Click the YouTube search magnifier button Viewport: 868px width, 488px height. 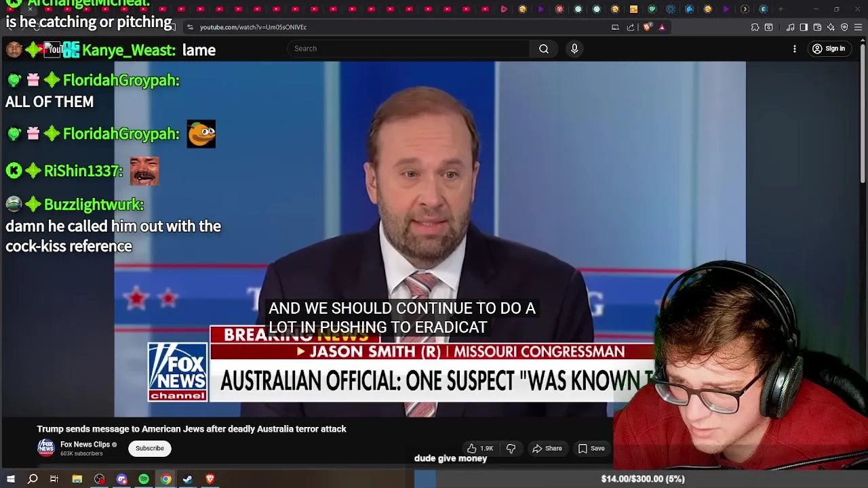pyautogui.click(x=544, y=49)
